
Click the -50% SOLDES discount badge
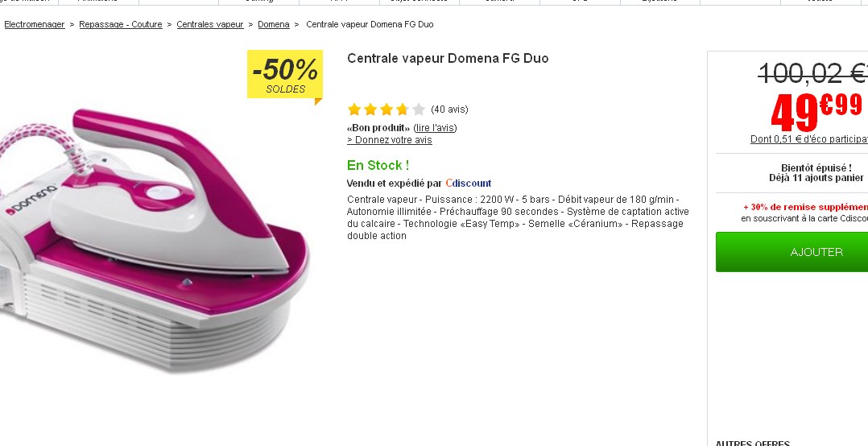click(x=284, y=74)
